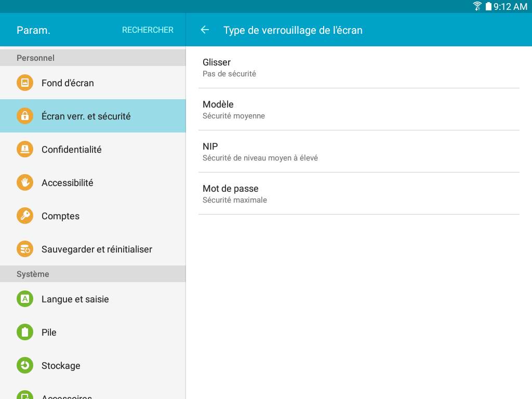
Task: Select the Glisser lock type
Action: click(x=359, y=68)
